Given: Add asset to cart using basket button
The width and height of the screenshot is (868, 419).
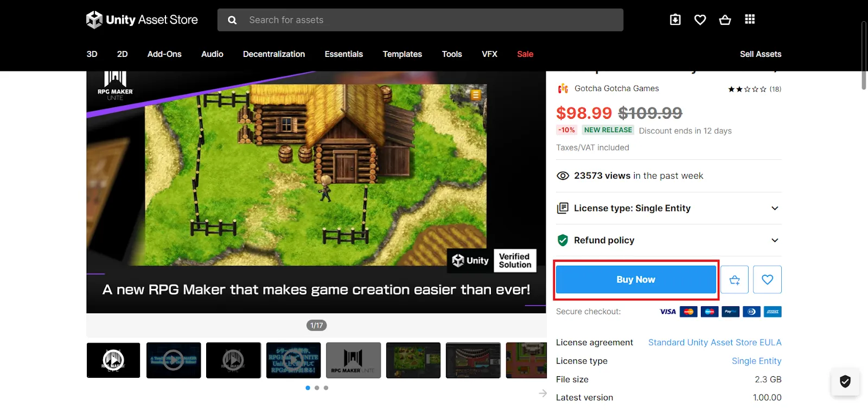Looking at the screenshot, I should click(735, 280).
